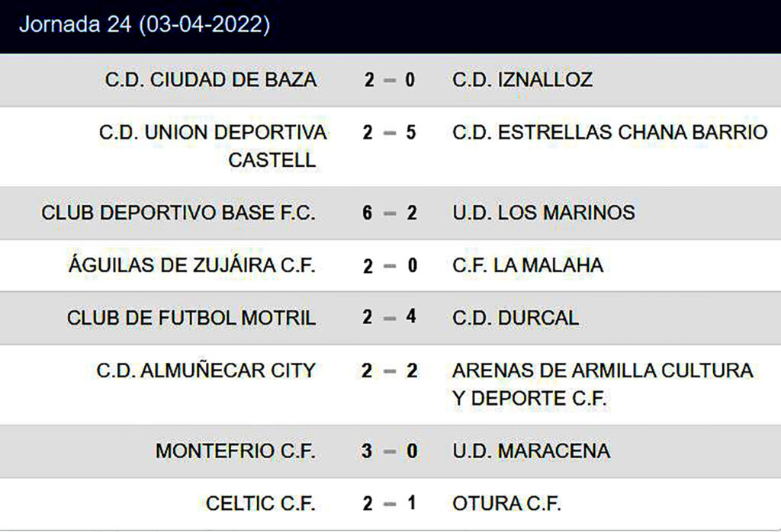Select C.D. Union Deportiva Castell team
The image size is (781, 532).
click(x=213, y=146)
